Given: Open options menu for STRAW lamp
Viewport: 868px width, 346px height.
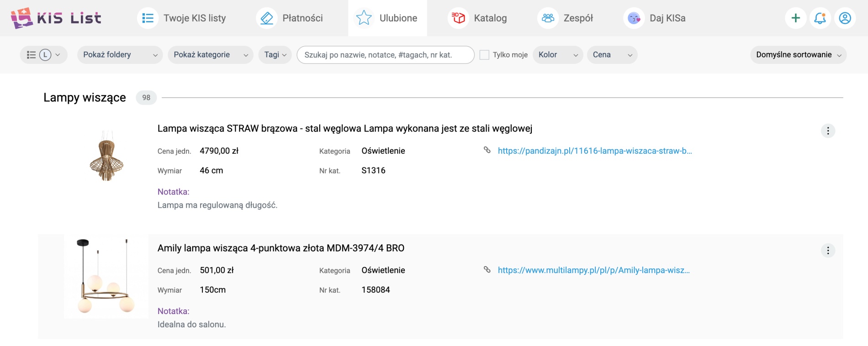Looking at the screenshot, I should tap(828, 131).
